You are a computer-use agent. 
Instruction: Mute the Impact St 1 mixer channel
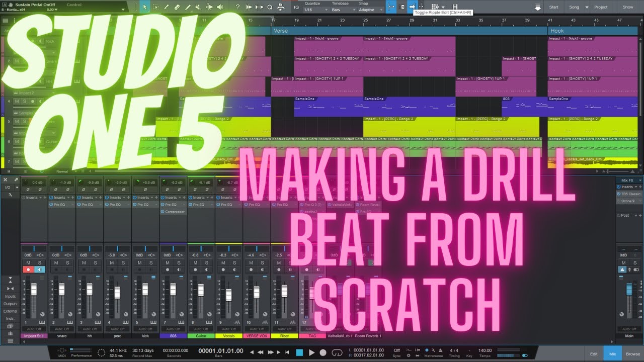point(28,263)
